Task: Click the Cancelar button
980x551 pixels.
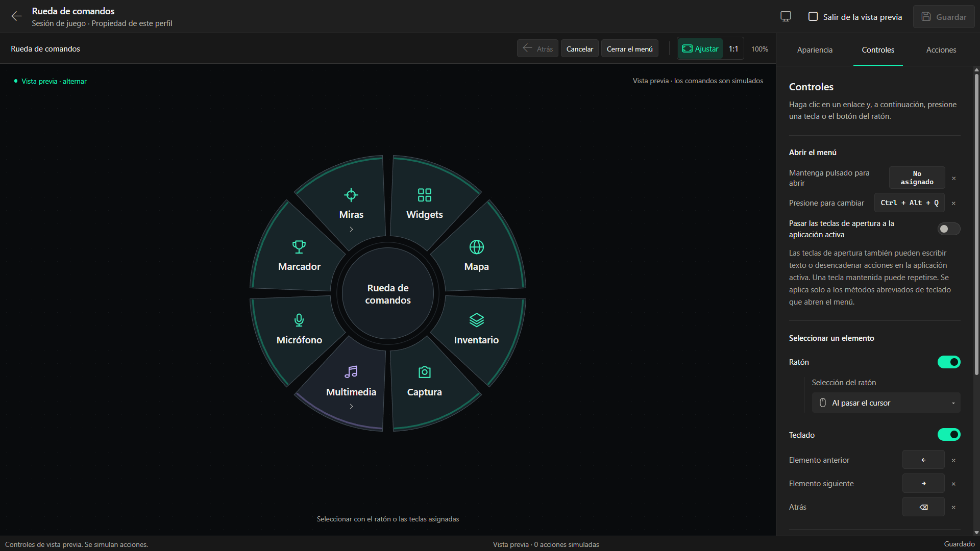Action: pos(580,49)
